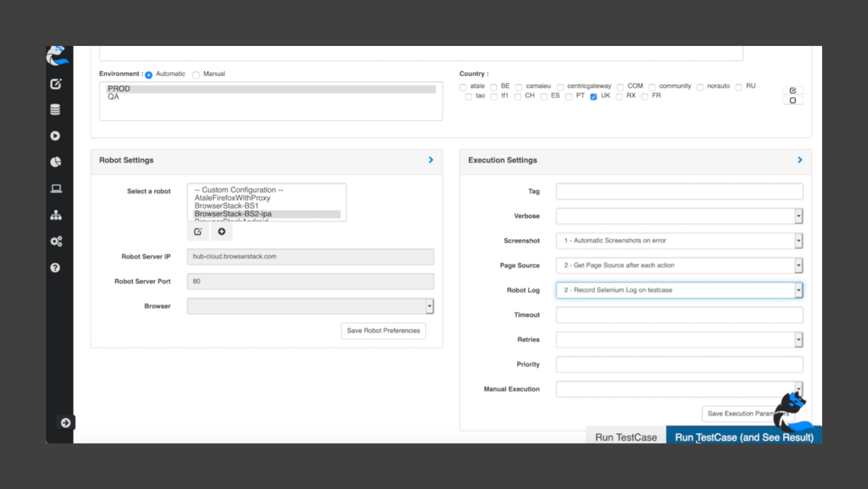
Task: Open the Robot Log dropdown
Action: click(680, 290)
